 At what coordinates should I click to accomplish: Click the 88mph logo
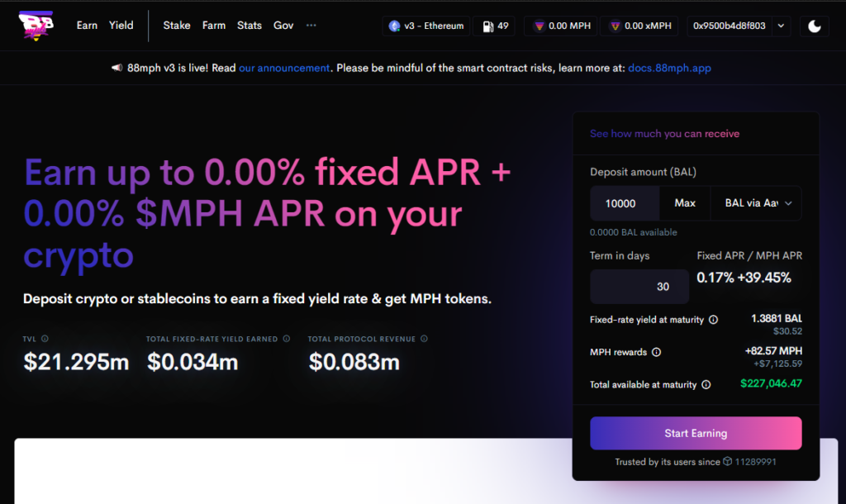pyautogui.click(x=36, y=26)
